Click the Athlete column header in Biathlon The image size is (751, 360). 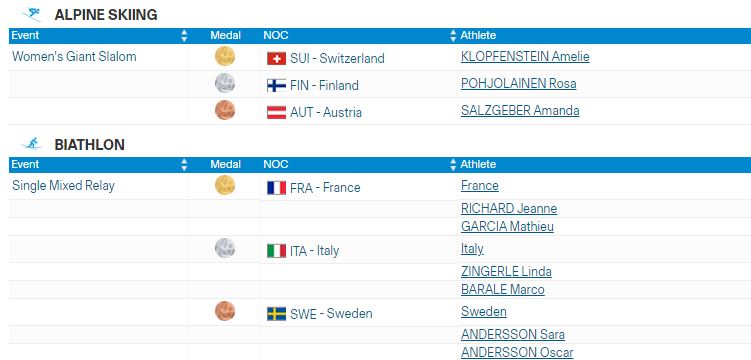coord(478,165)
